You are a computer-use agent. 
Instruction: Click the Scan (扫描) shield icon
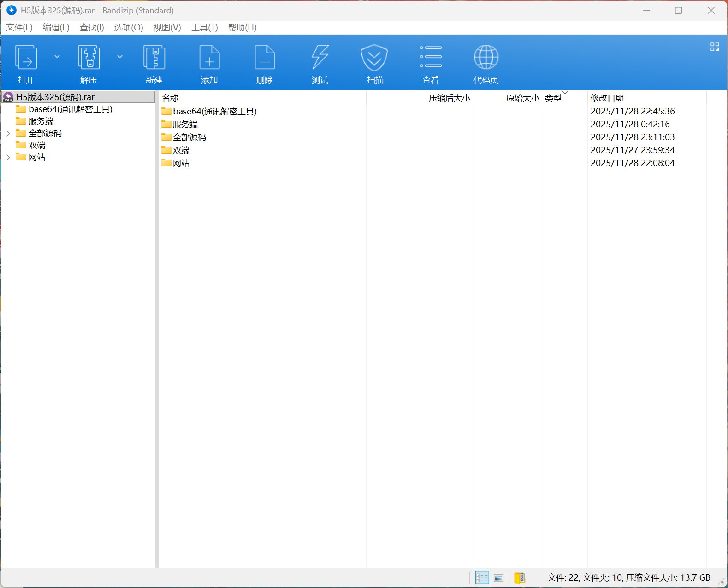(x=374, y=58)
